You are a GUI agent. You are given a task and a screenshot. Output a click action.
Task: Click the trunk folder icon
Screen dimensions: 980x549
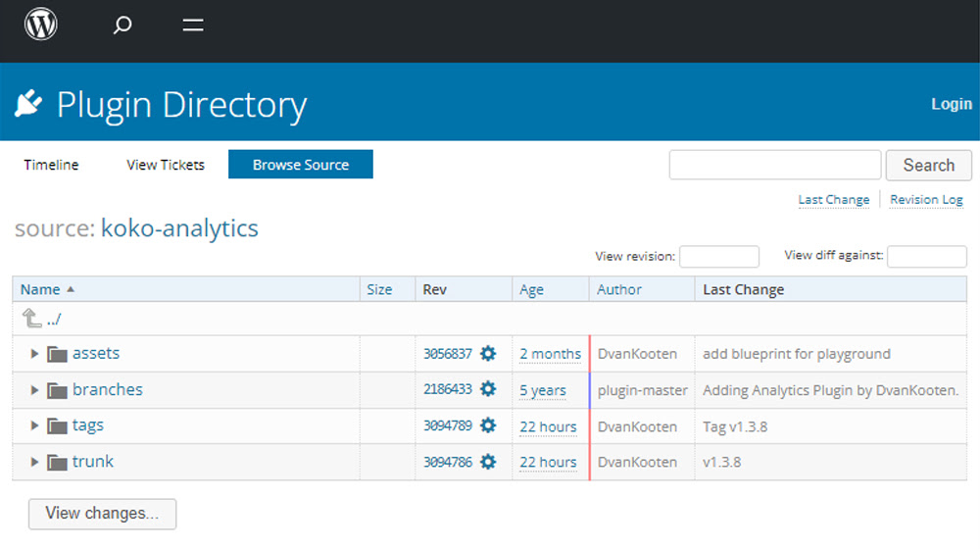(57, 462)
